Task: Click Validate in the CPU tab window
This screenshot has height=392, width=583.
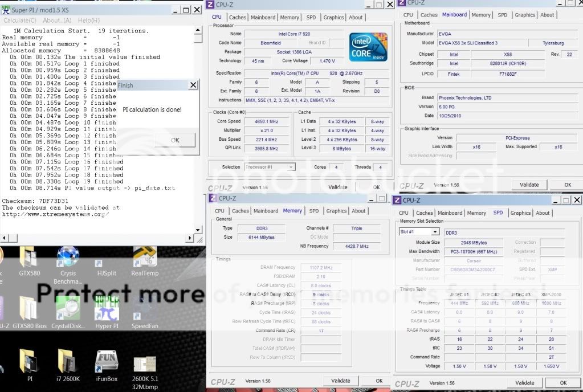Action: [x=337, y=187]
